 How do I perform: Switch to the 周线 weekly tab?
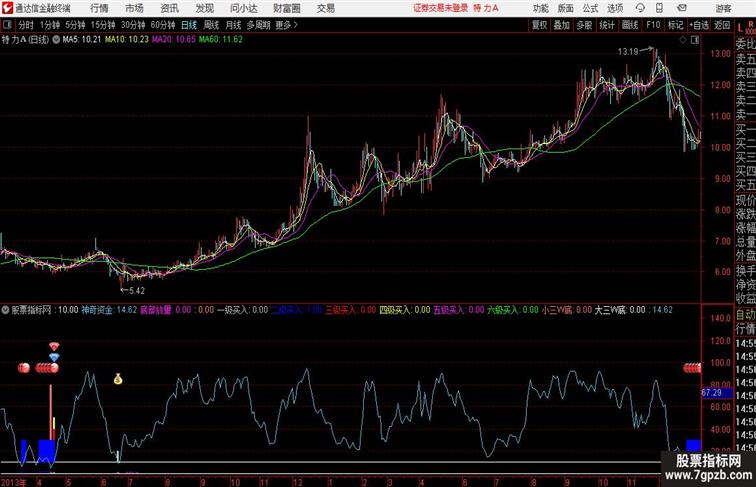211,25
